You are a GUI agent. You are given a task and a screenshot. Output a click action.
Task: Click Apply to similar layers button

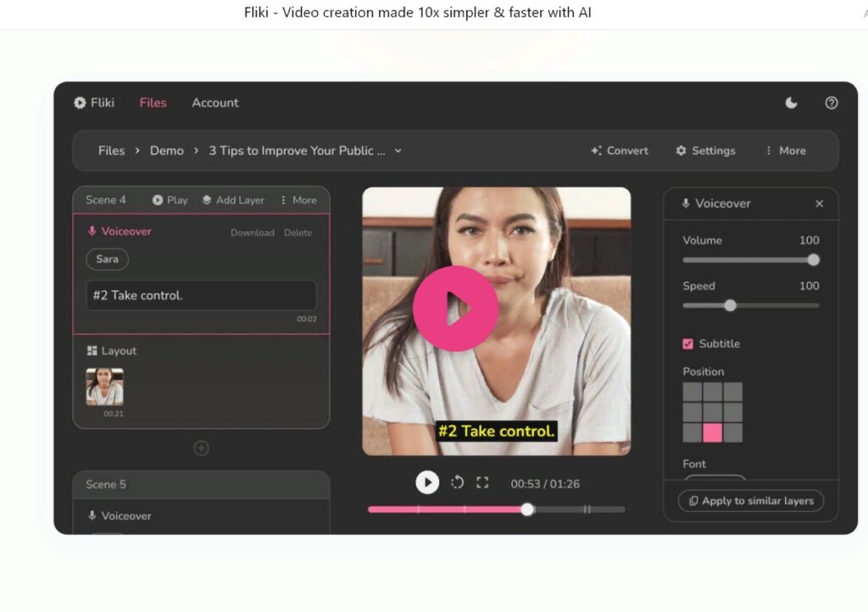coord(750,501)
